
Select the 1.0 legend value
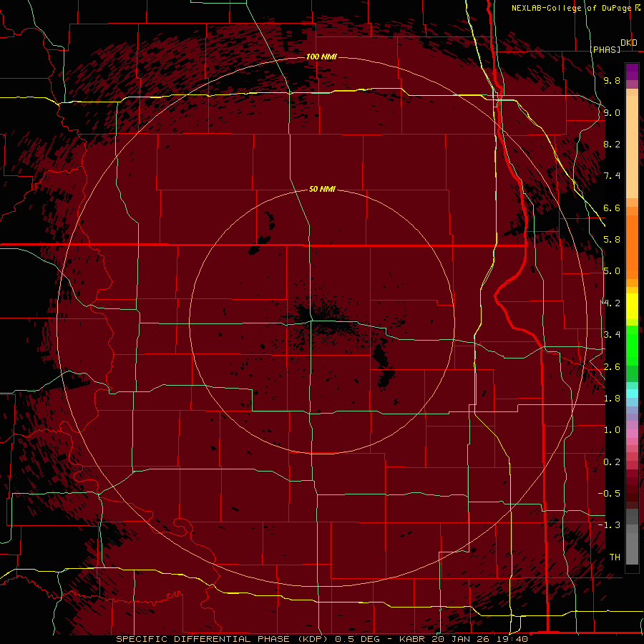[x=612, y=430]
